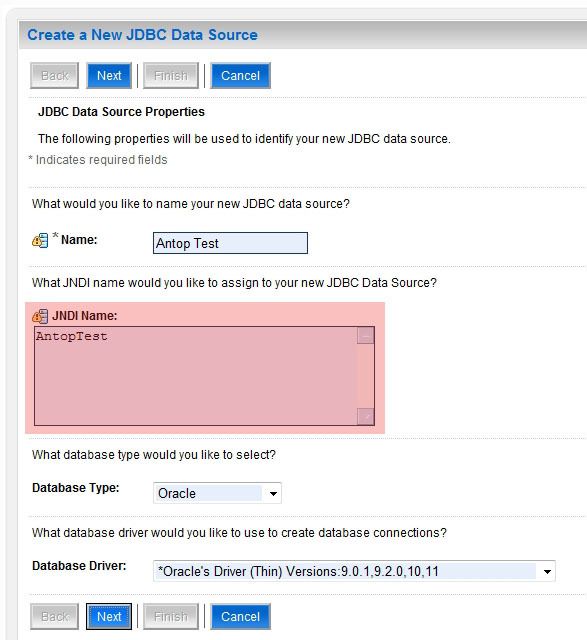Click the 'Name:' field label
Screen dimensions: 587x640
click(x=79, y=240)
